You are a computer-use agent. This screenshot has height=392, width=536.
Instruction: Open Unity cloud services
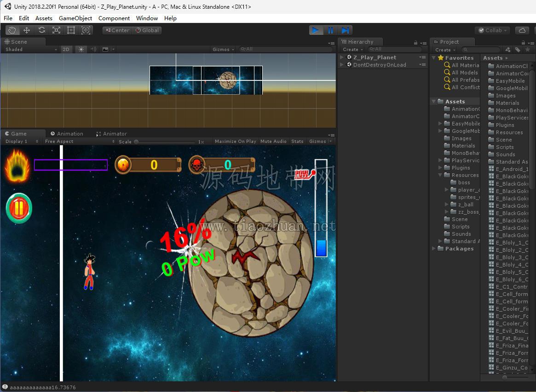pos(522,30)
